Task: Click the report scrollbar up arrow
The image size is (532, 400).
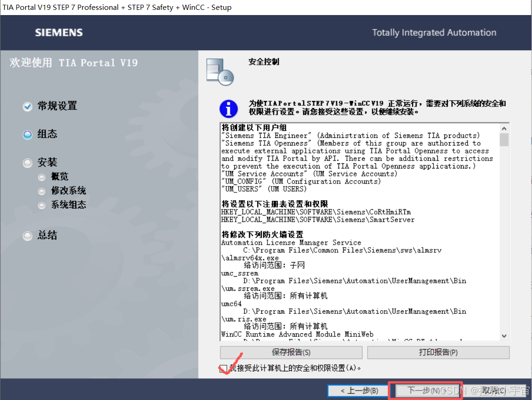Action: (x=504, y=128)
